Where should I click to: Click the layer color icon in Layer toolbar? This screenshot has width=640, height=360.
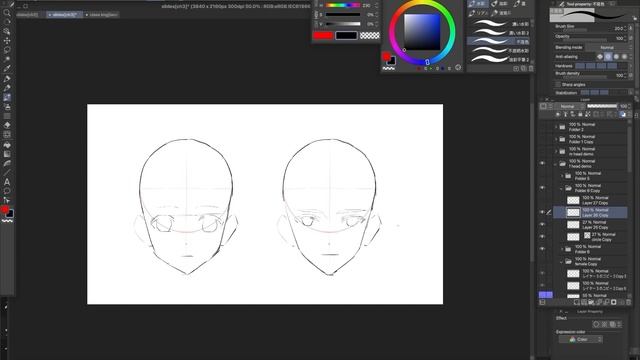[x=622, y=115]
